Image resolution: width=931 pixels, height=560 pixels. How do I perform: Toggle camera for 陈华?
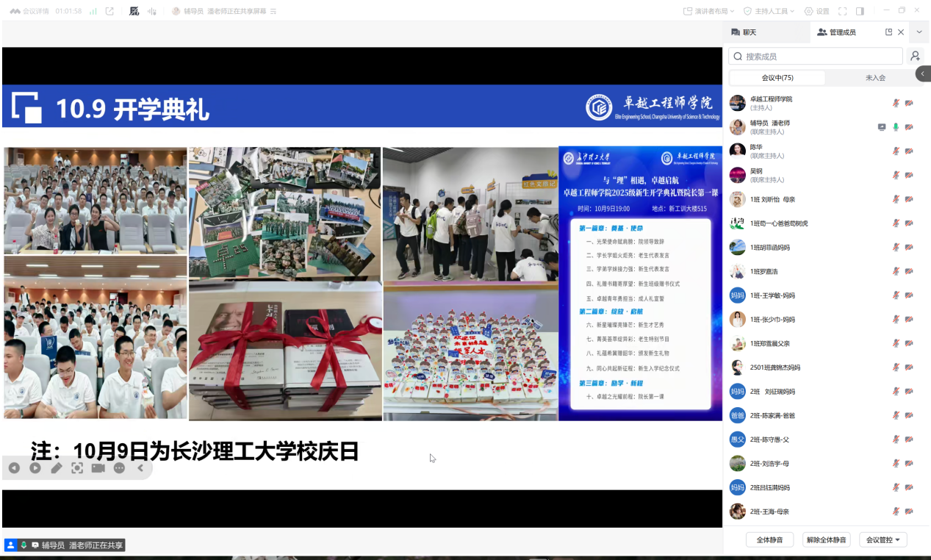pyautogui.click(x=909, y=151)
